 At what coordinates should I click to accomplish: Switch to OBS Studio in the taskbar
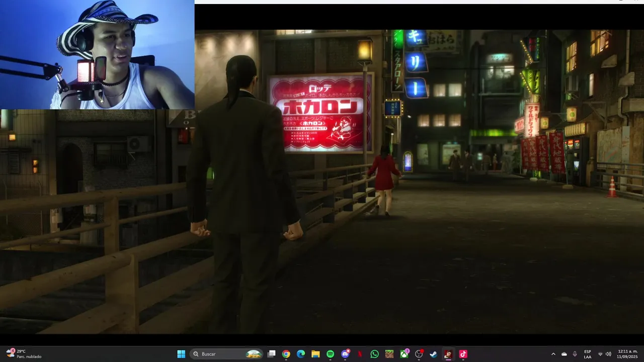(419, 354)
